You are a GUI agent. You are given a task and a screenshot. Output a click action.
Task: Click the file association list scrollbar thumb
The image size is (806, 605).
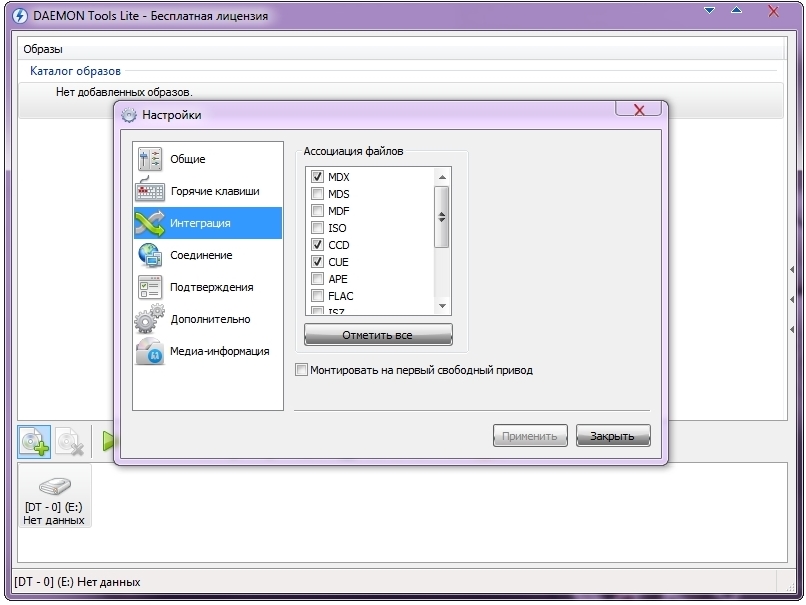click(442, 217)
